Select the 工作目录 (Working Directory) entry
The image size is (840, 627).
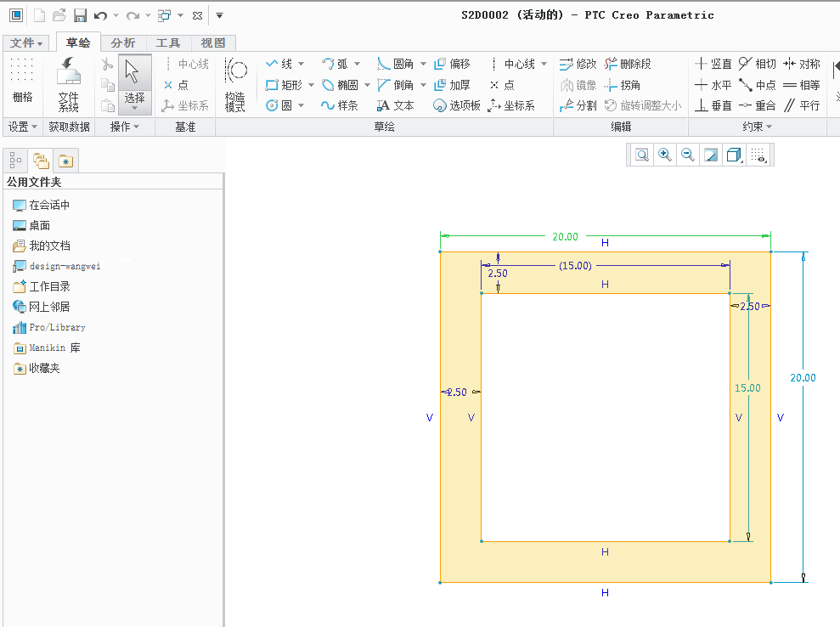pos(42,286)
